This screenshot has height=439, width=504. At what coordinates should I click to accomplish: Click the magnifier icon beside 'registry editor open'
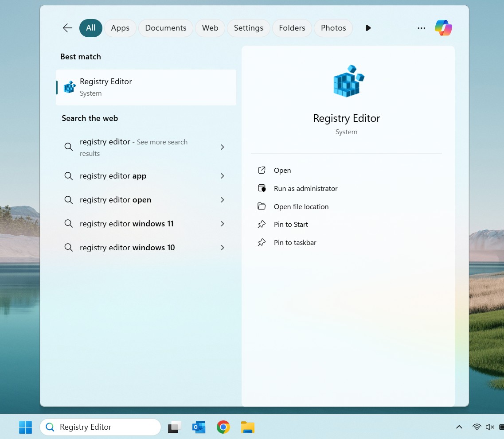click(x=68, y=200)
